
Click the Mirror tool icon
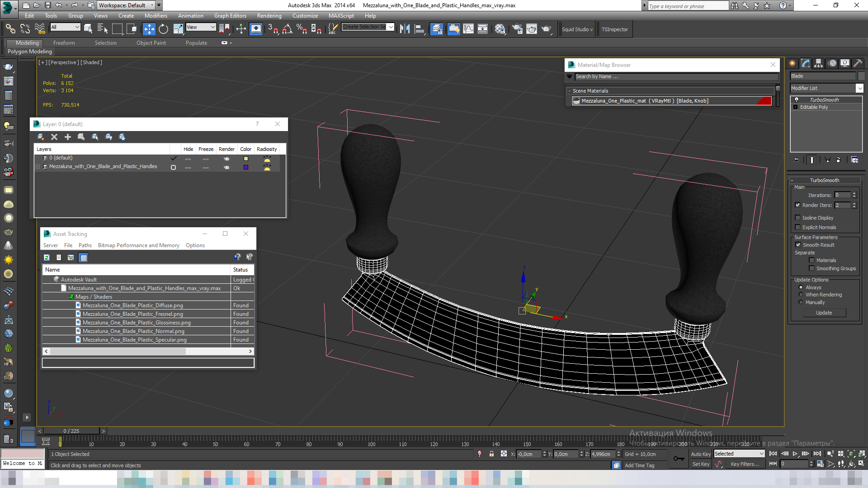point(405,29)
